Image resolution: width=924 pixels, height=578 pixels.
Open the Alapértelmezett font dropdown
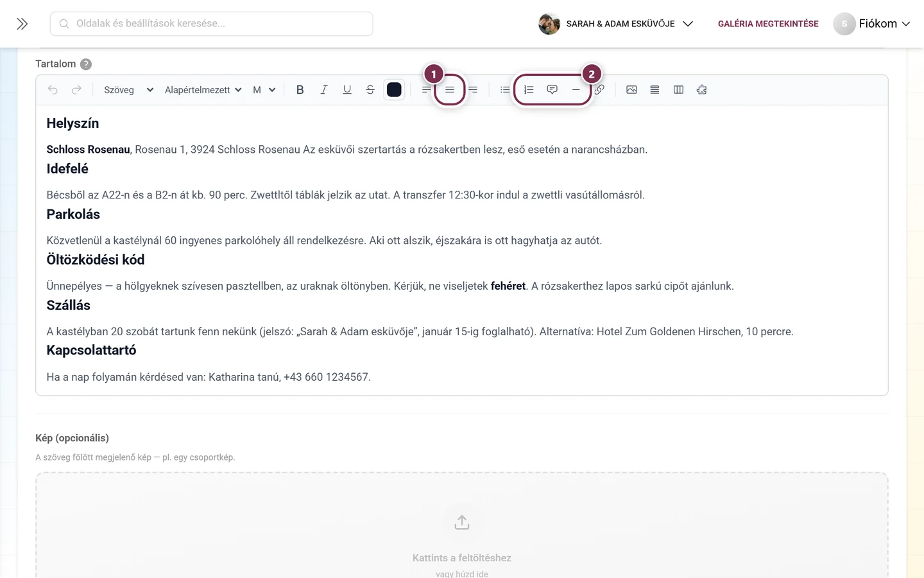pyautogui.click(x=203, y=90)
